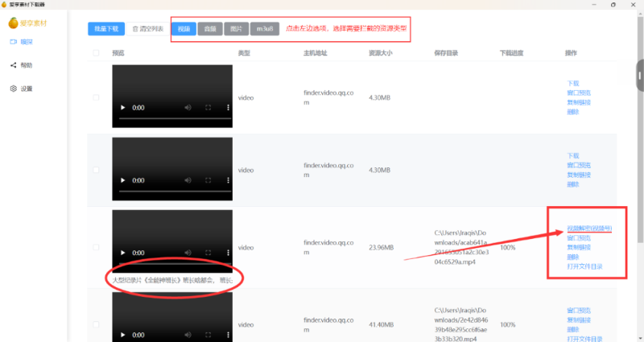Mute the second 4.30MB video preview
Image resolution: width=644 pixels, height=342 pixels.
click(188, 180)
